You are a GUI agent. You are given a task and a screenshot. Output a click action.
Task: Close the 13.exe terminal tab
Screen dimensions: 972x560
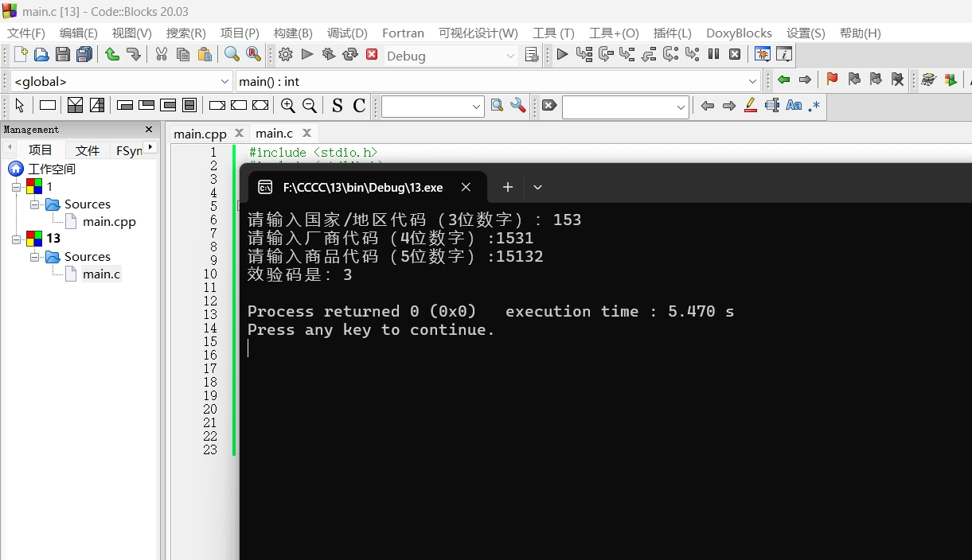[466, 188]
